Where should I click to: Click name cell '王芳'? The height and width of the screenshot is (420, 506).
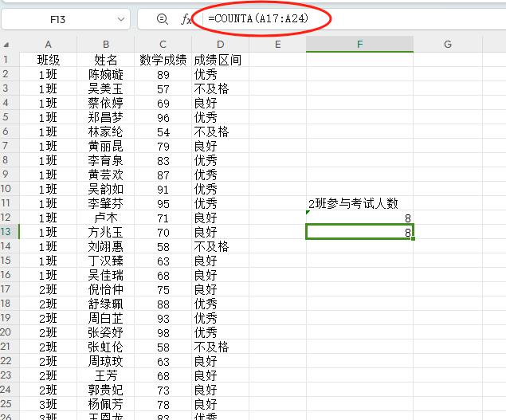click(105, 375)
